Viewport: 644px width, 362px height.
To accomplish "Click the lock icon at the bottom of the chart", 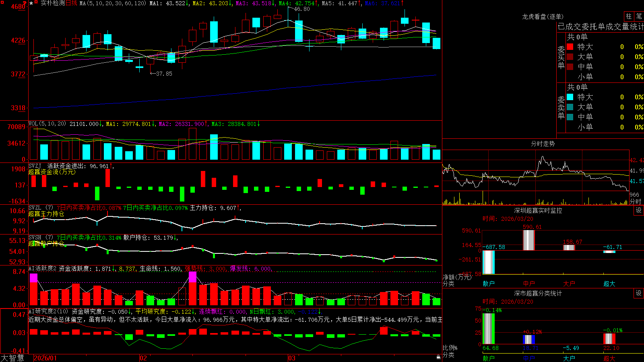I will [438, 357].
